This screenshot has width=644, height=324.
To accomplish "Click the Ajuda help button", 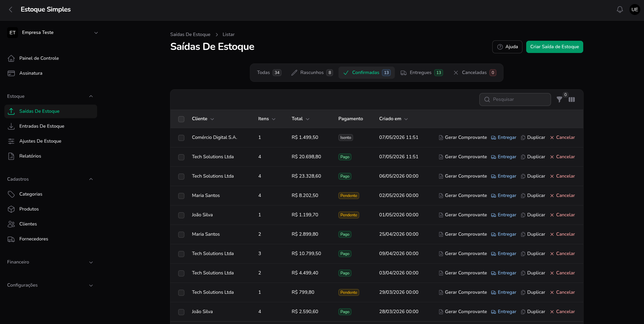I will pos(507,47).
